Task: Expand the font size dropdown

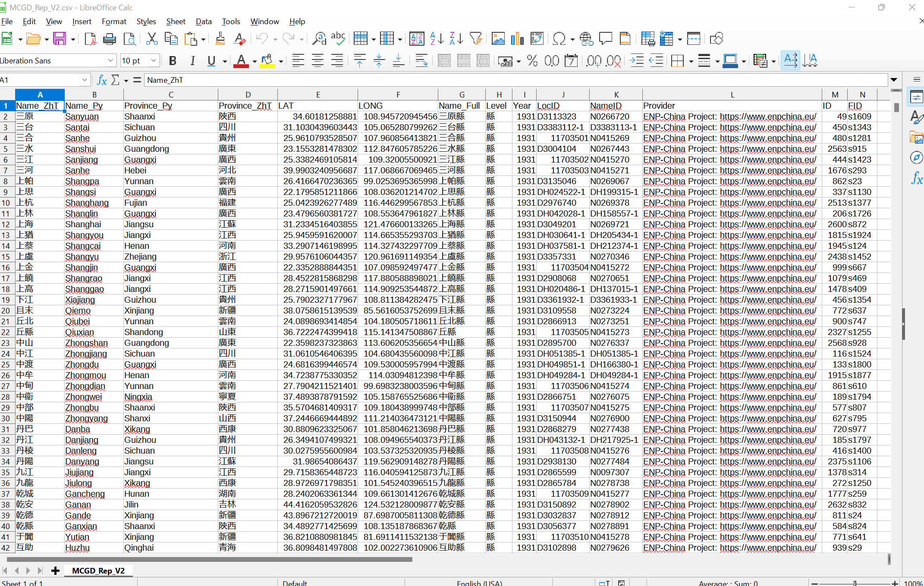Action: point(154,61)
